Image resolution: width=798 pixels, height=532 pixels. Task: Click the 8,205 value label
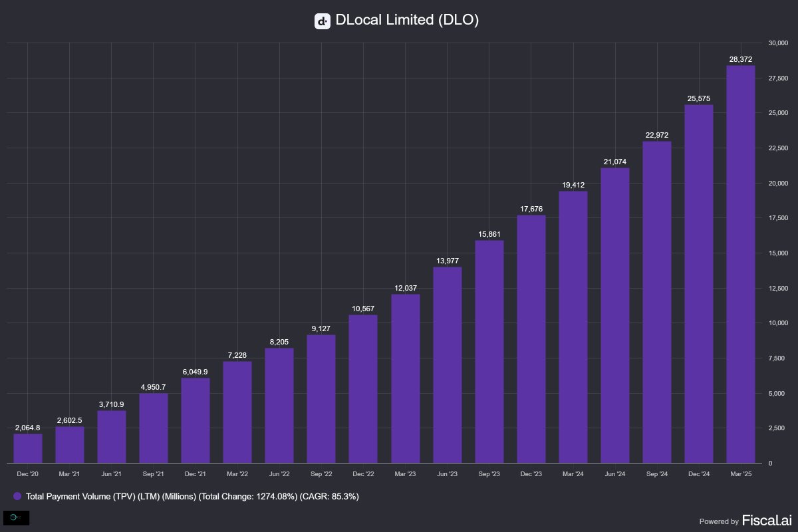coord(279,341)
